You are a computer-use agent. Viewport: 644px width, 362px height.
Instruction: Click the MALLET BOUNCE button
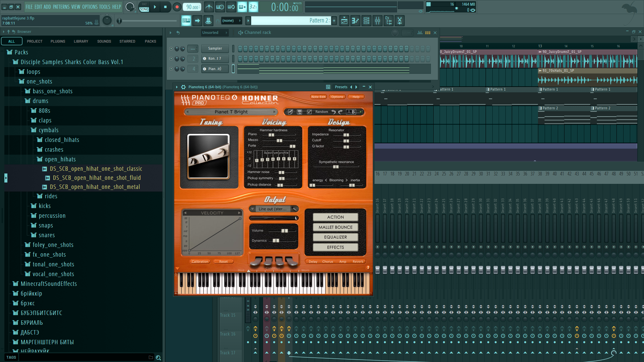pos(336,227)
